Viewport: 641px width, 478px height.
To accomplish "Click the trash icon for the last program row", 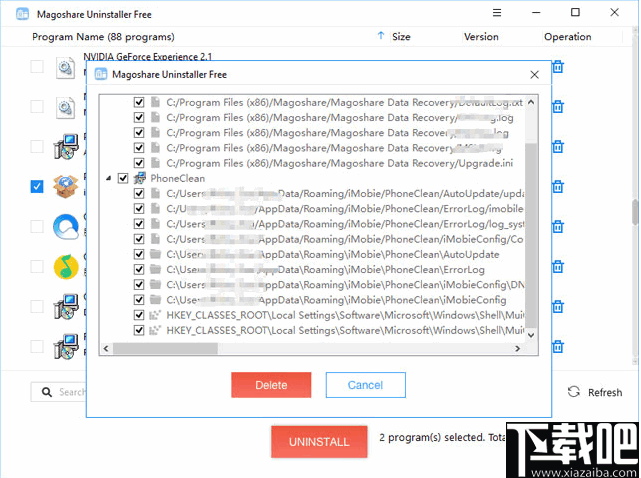I will (x=558, y=347).
